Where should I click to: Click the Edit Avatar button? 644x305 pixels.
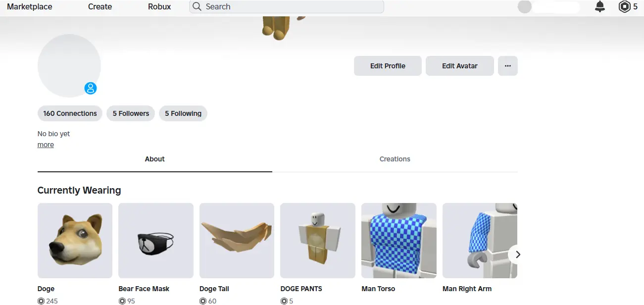pos(459,66)
